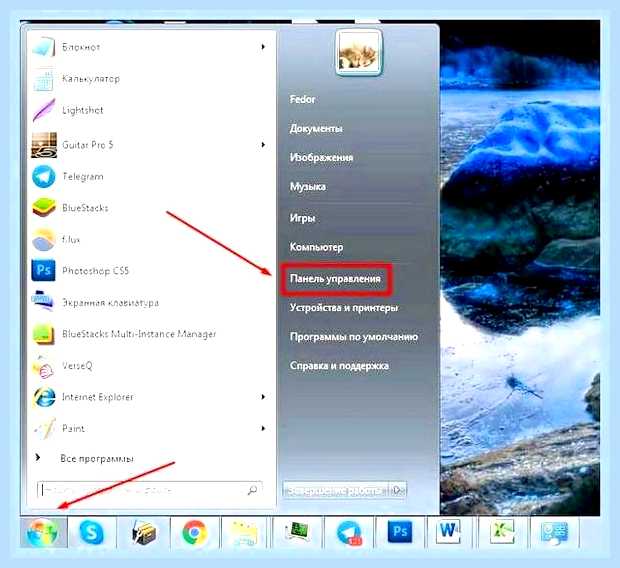Open the f.lux icon

pos(44,240)
